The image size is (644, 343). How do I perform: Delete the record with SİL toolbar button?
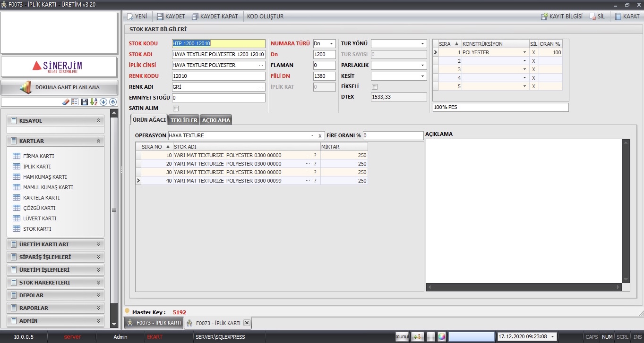597,16
